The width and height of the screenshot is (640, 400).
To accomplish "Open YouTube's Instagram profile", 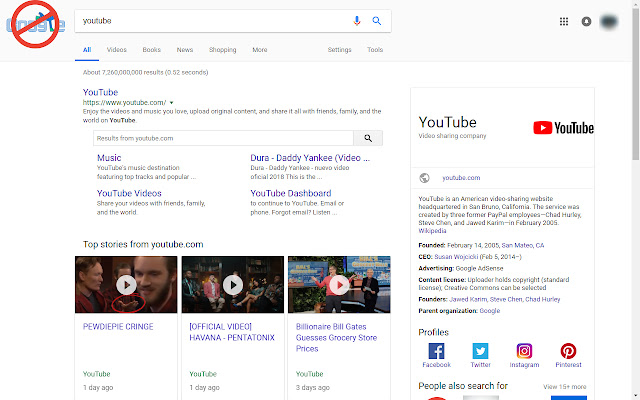I will pyautogui.click(x=524, y=351).
